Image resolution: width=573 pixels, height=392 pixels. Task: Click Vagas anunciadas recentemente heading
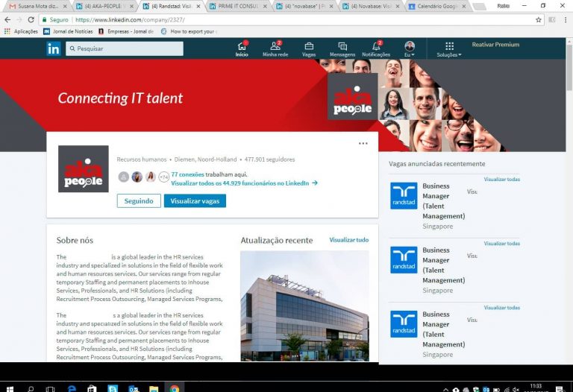click(x=437, y=164)
